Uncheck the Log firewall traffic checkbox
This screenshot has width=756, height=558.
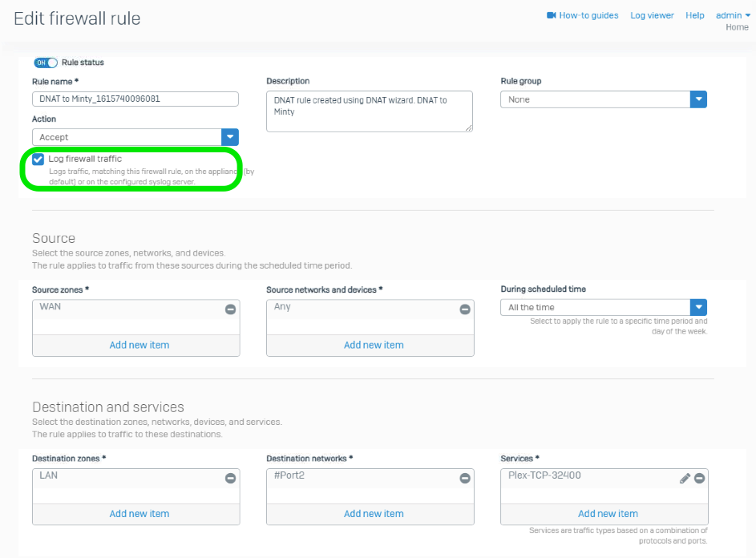point(38,159)
